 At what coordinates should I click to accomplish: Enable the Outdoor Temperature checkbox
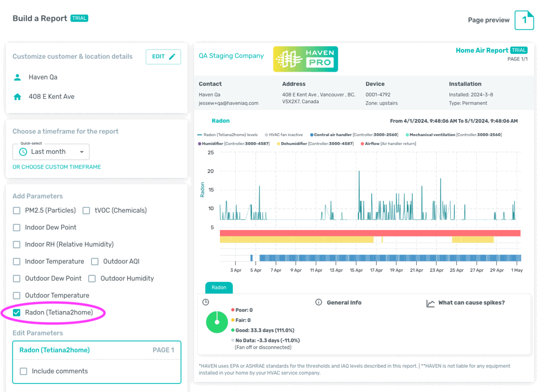point(17,296)
